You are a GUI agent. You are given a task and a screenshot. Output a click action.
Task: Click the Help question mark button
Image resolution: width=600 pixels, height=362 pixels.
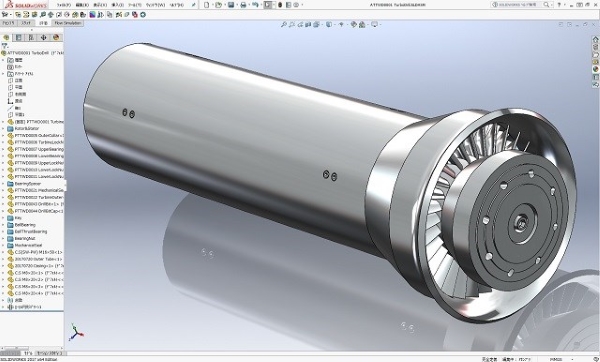(x=559, y=5)
